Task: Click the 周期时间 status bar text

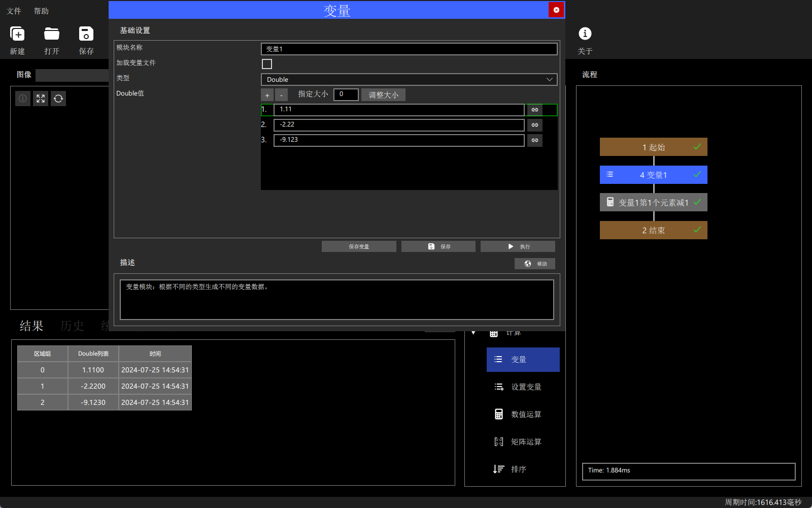Action: [763, 502]
